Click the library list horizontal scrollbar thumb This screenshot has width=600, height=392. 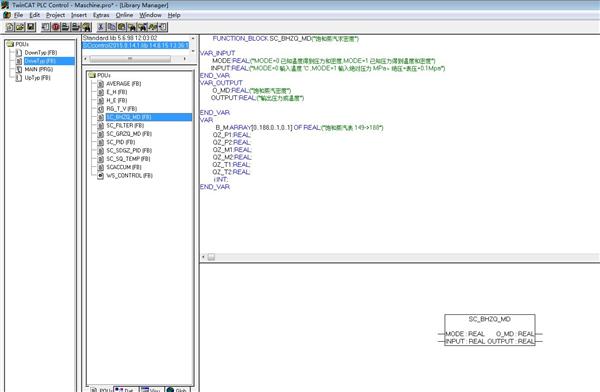coord(130,59)
